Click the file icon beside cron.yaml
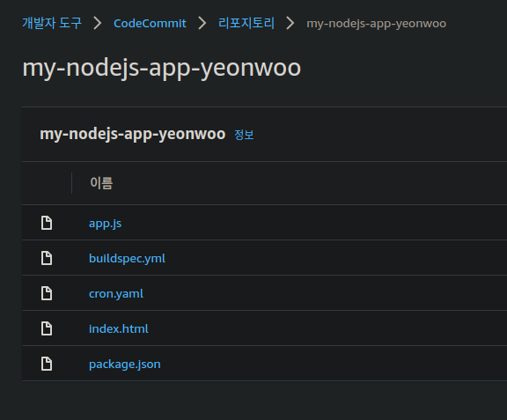The width and height of the screenshot is (507, 420). (x=47, y=293)
